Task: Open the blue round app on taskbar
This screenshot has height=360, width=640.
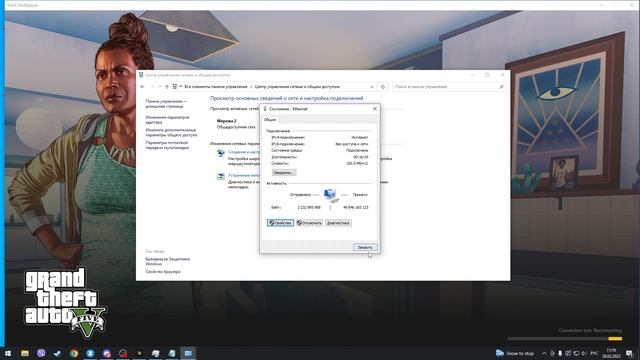Action: point(90,353)
